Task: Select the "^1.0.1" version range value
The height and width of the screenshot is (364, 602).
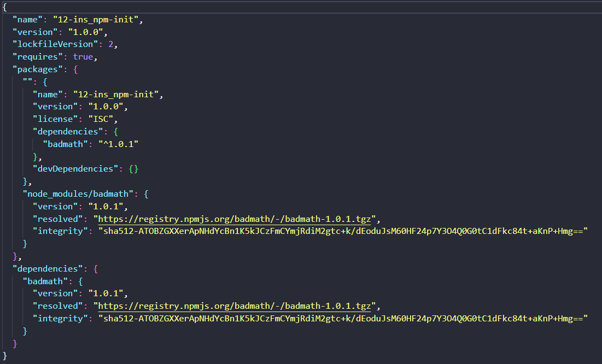Action: [x=118, y=144]
